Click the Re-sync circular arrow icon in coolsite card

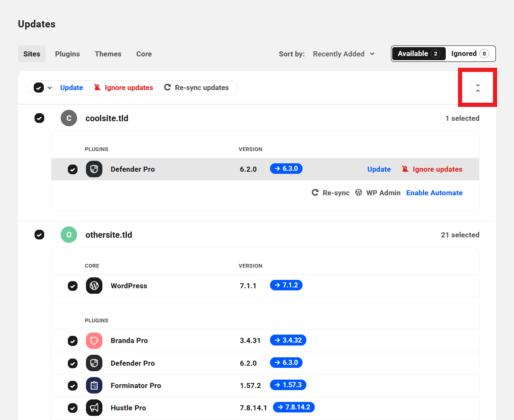coord(315,193)
